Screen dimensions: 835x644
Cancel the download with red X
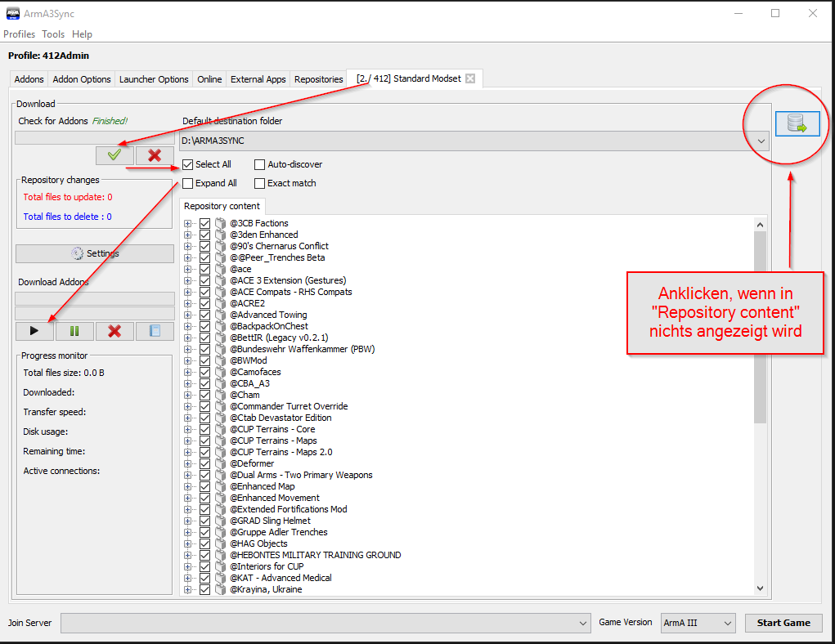pyautogui.click(x=114, y=331)
